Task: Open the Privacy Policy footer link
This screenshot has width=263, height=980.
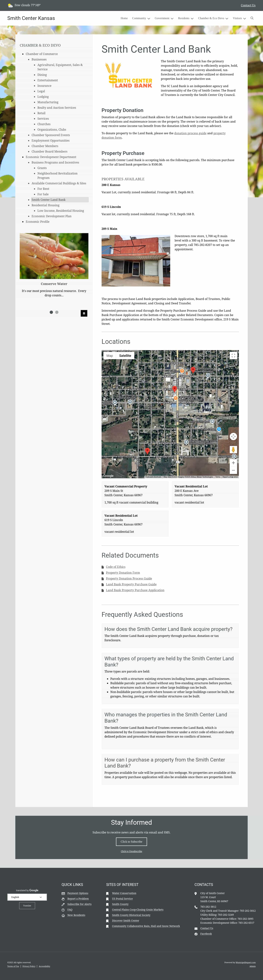Action: click(29, 966)
